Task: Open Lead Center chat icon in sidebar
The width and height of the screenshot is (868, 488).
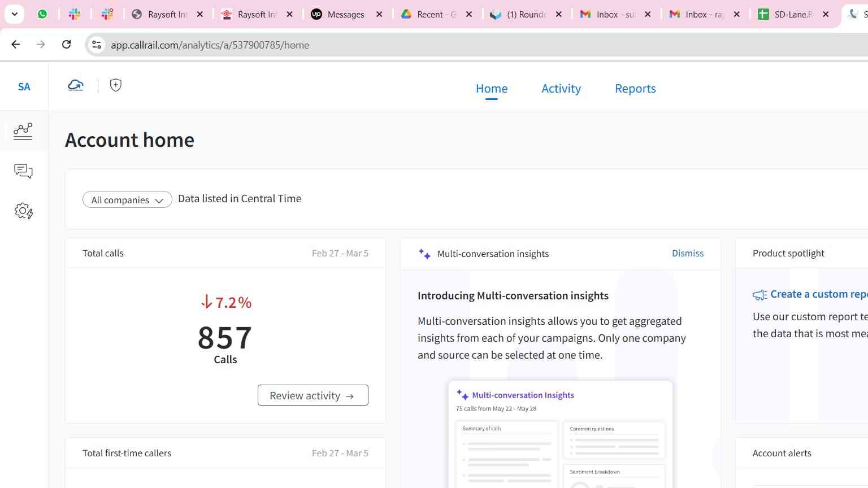Action: click(23, 171)
